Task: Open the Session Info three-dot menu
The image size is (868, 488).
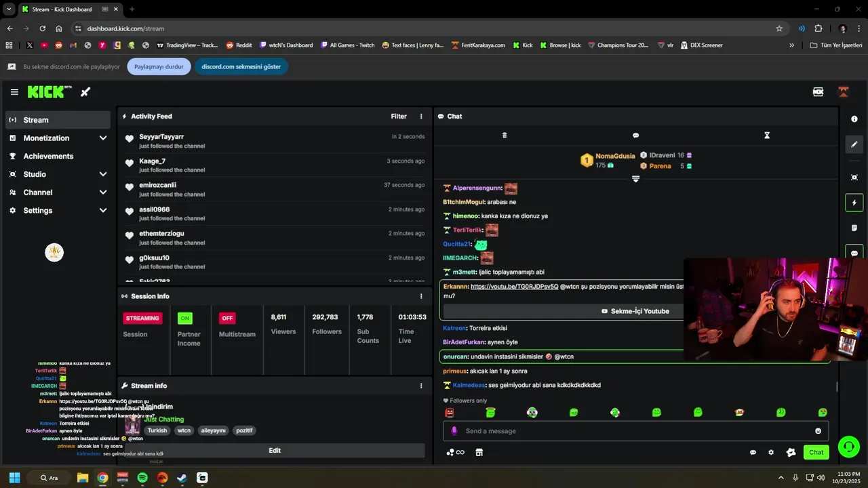Action: 421,296
